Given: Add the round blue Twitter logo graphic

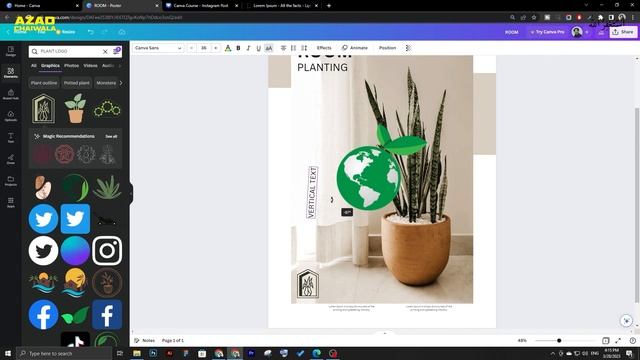Looking at the screenshot, I should [x=43, y=219].
